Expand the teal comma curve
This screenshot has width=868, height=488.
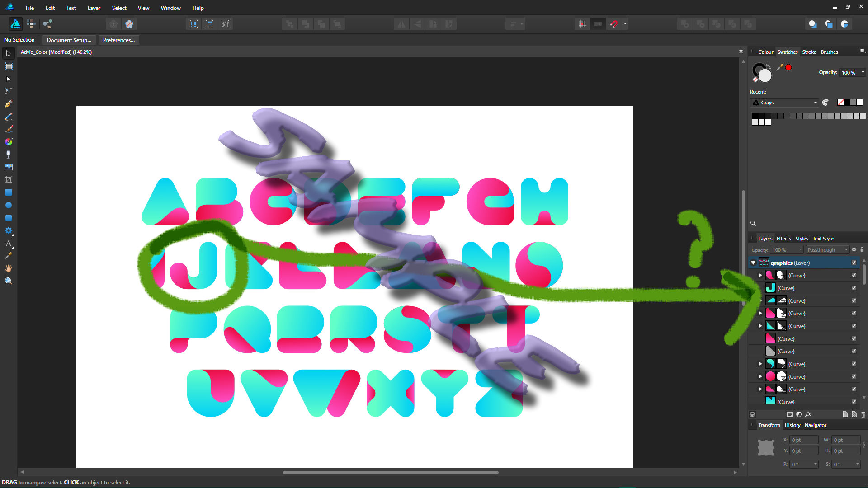point(760,364)
